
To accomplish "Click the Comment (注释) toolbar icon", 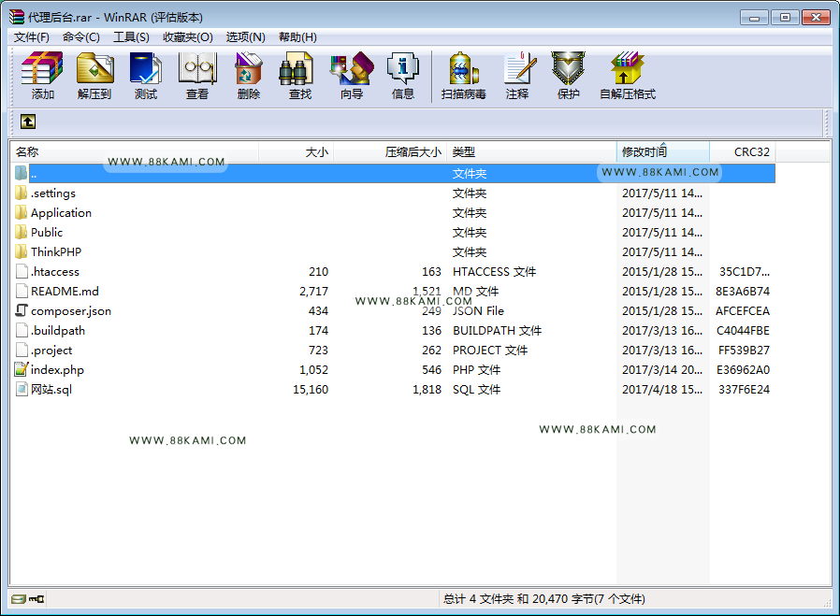I will pos(519,68).
